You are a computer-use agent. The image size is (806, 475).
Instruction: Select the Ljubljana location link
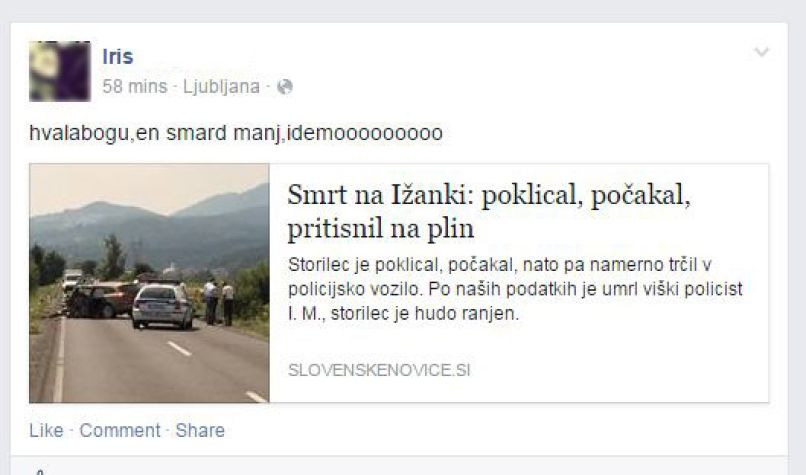click(x=221, y=86)
